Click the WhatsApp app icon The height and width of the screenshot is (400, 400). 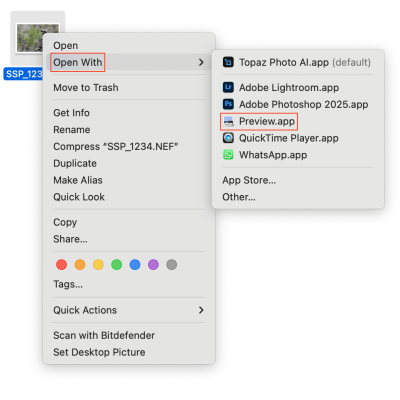[x=228, y=155]
